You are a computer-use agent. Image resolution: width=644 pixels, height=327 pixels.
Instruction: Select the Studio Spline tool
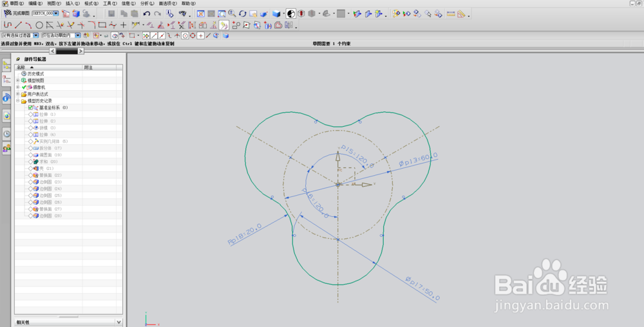(x=113, y=25)
